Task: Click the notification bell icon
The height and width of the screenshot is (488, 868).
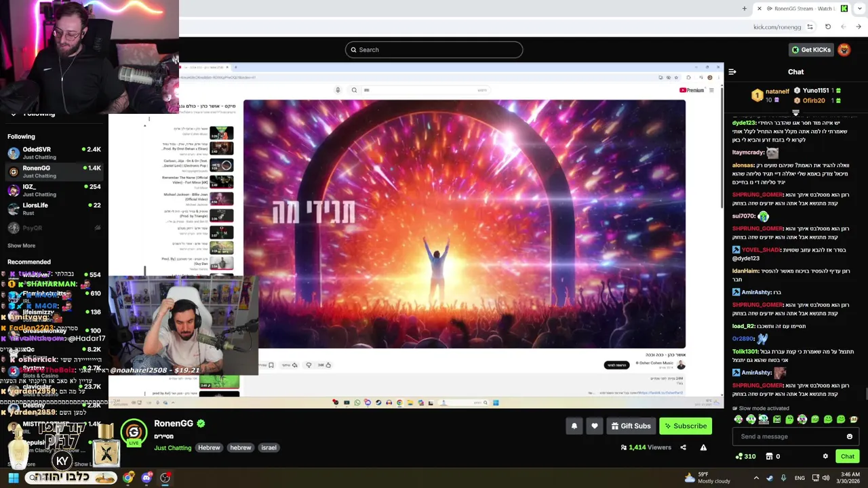Action: 574,426
